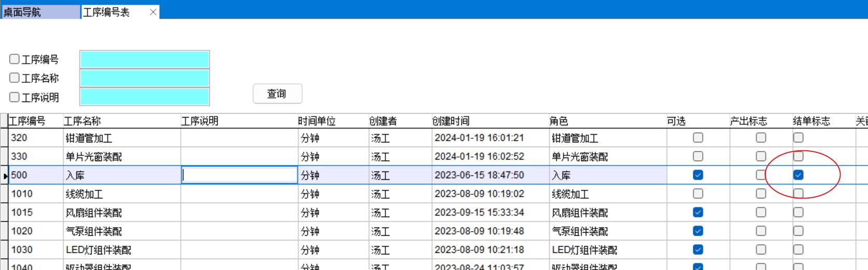Enable the 工序编号 filter checkbox
868x270 pixels.
[15, 59]
